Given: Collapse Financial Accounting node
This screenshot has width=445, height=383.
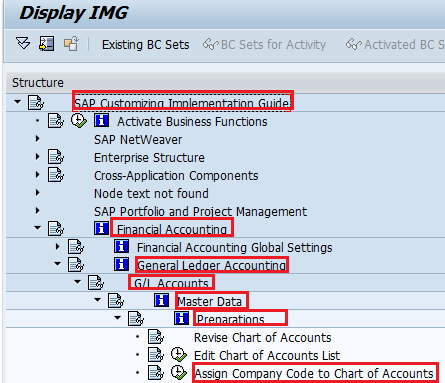Looking at the screenshot, I should [38, 228].
